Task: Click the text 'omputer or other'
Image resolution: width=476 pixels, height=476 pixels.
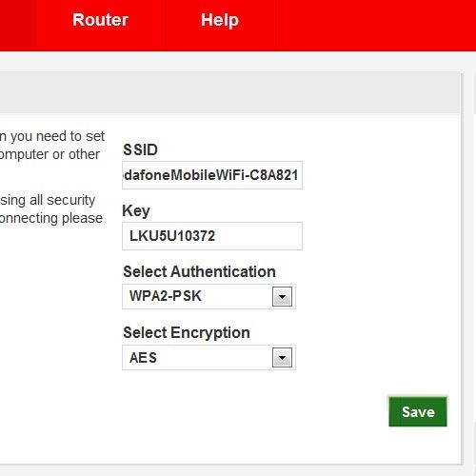Action: tap(50, 154)
